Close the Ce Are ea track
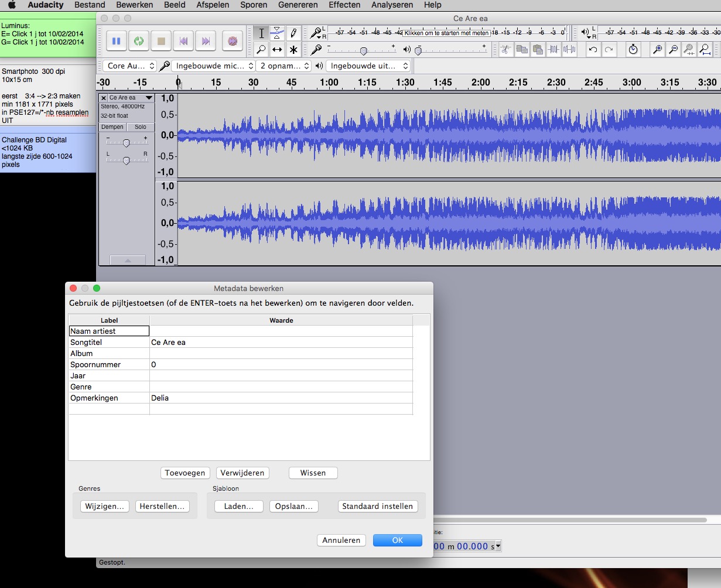 point(104,98)
